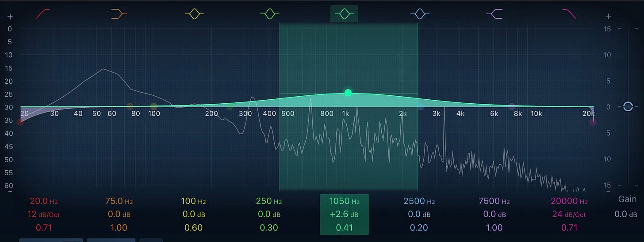
Task: Click the plus sign at top left
Action: (10, 17)
